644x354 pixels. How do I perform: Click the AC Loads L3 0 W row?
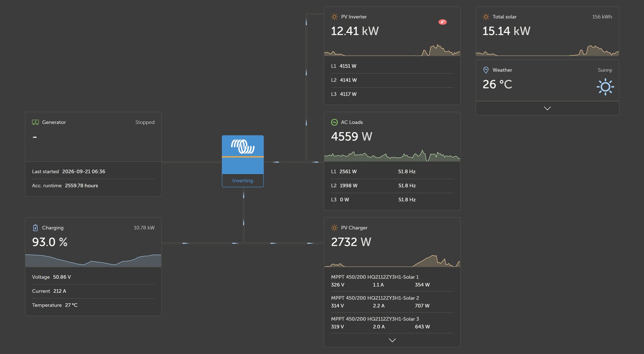click(x=392, y=200)
